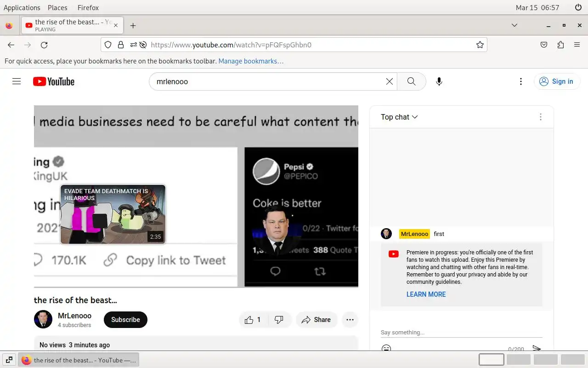Click MrLenooo's avatar in chat message

click(386, 234)
